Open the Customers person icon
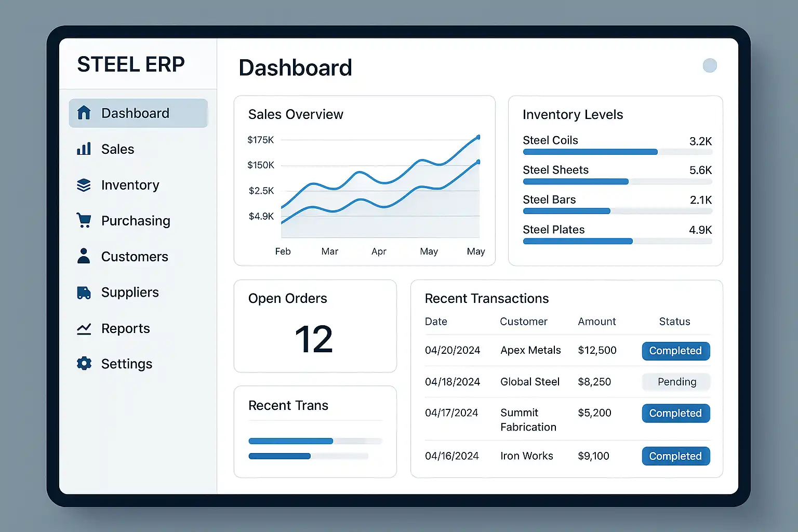The image size is (798, 532). (x=84, y=256)
